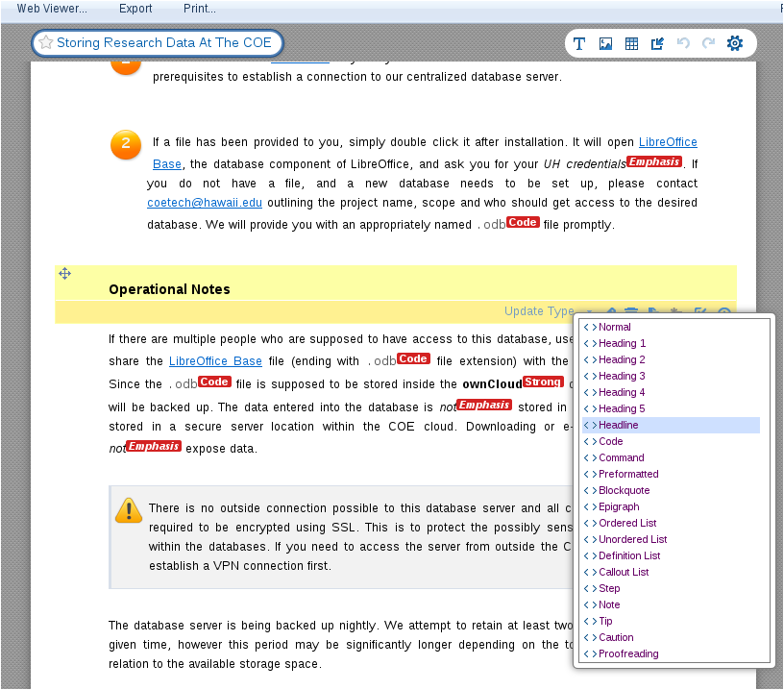Screen dimensions: 784x690
Task: Pick Heading 4 from the type list
Action: pyautogui.click(x=671, y=392)
